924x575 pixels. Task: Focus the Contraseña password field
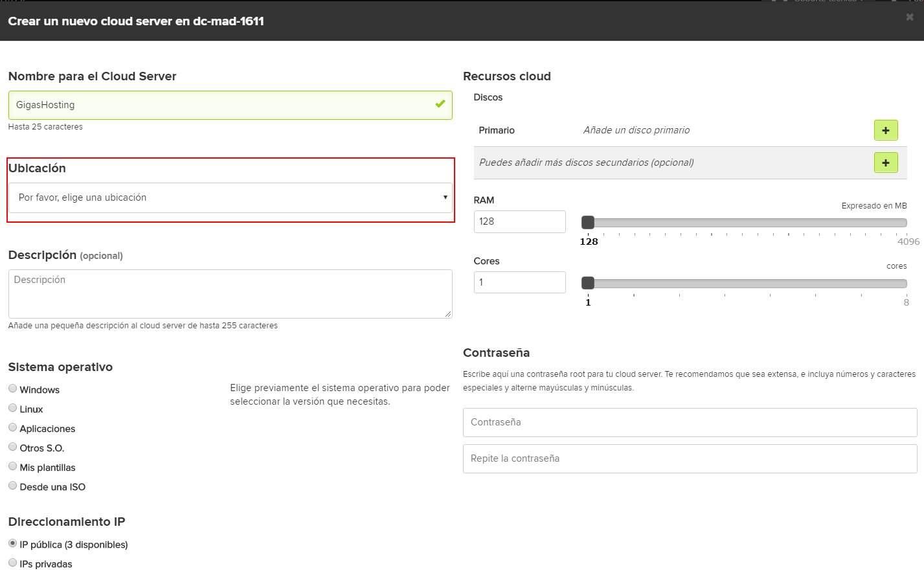pos(690,422)
